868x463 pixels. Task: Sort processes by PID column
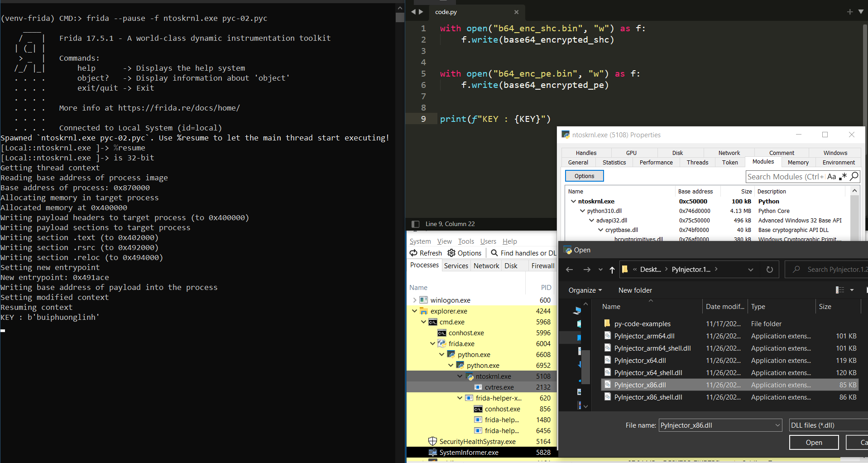[x=546, y=287]
